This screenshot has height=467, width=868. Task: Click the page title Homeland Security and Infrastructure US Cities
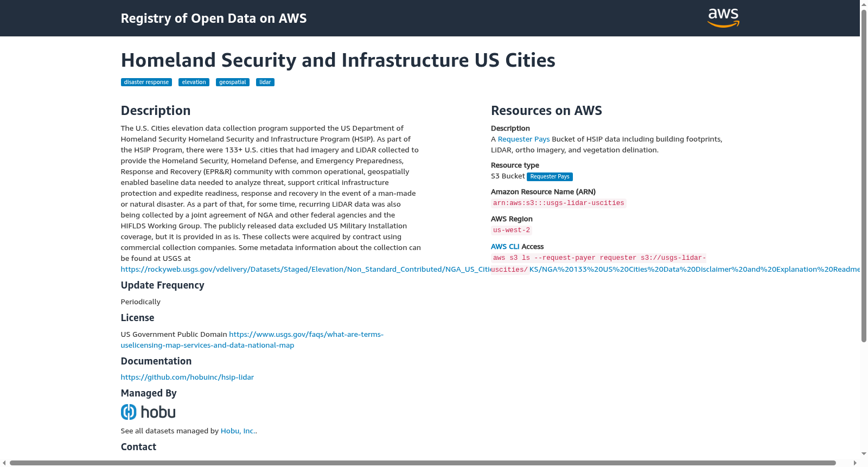click(x=338, y=60)
